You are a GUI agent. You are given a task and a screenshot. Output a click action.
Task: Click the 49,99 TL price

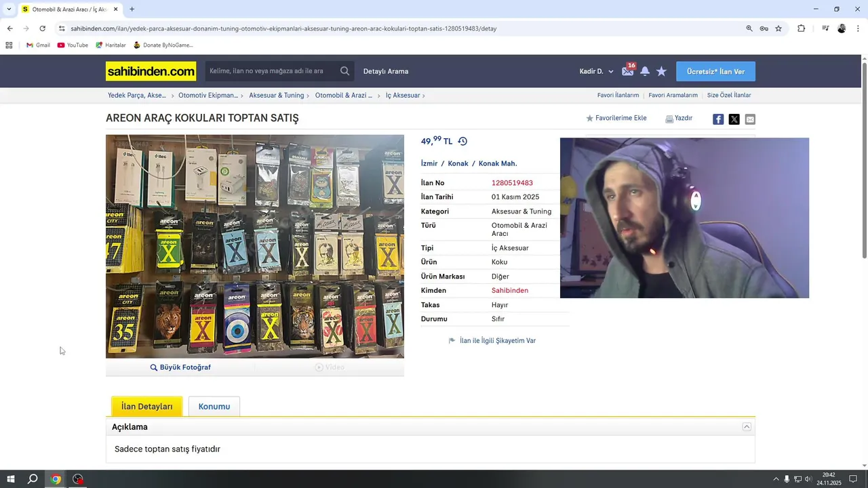click(x=437, y=140)
